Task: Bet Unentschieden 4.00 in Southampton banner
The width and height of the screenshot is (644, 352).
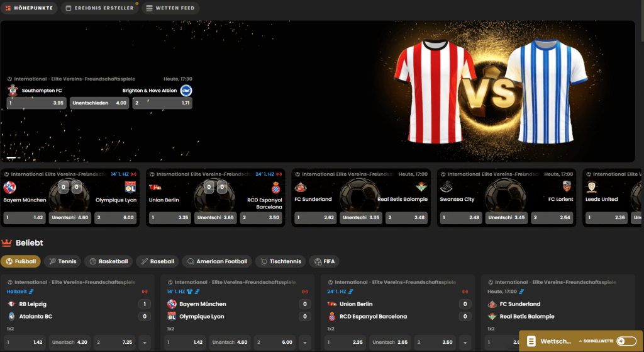Action: 99,103
